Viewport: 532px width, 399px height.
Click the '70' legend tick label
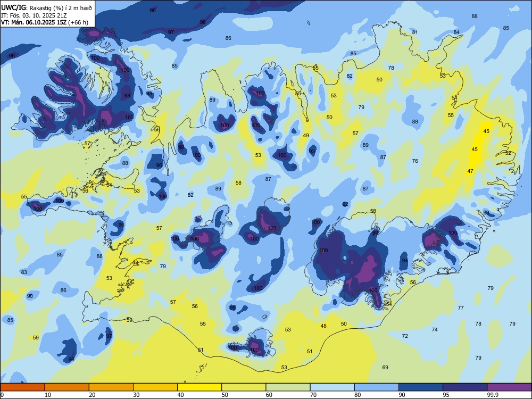point(313,395)
